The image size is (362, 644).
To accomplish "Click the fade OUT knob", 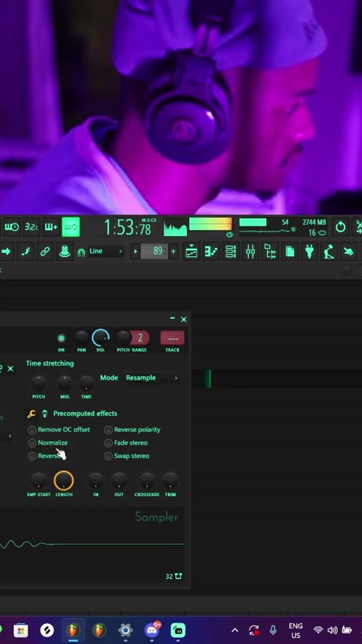I will [x=119, y=480].
